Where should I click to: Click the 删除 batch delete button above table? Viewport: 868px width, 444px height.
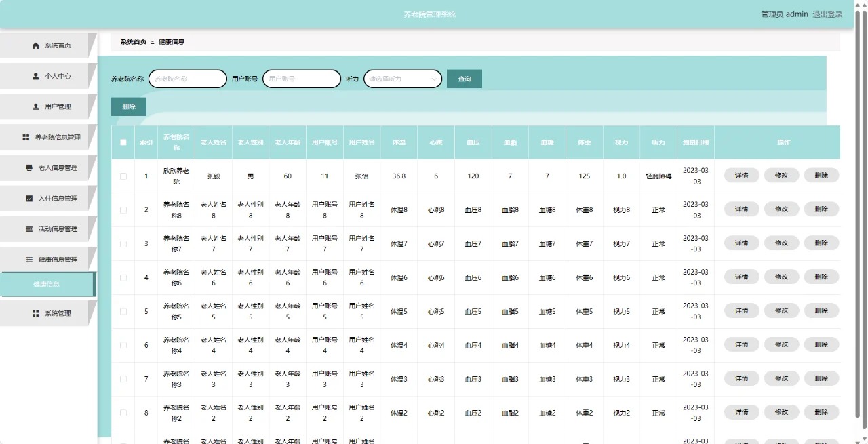point(129,106)
